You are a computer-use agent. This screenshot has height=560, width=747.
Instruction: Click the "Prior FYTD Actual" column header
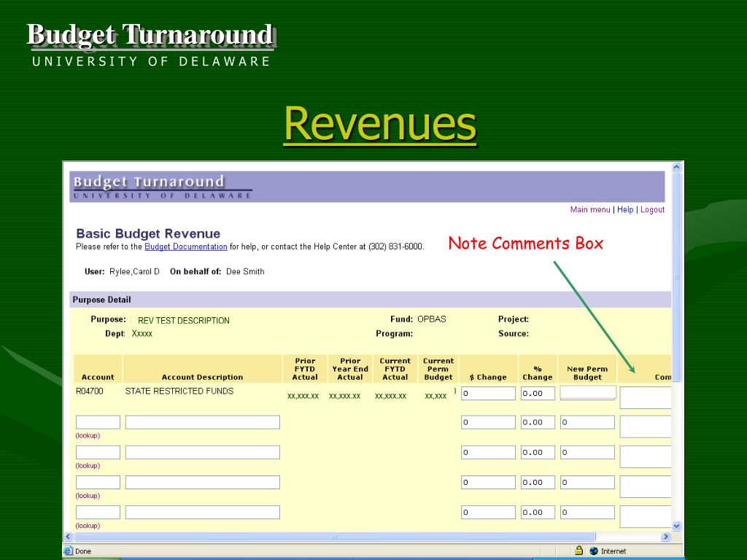(305, 369)
